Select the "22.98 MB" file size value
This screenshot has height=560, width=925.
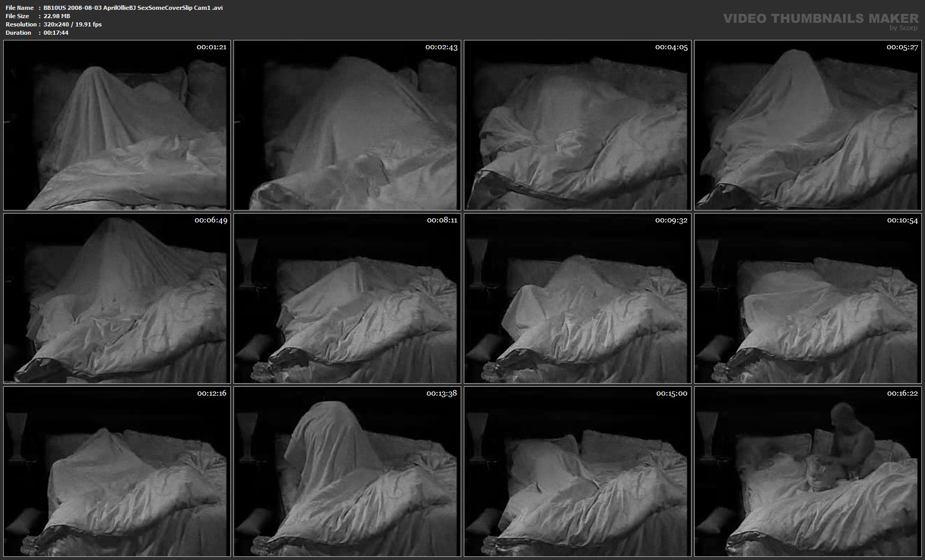click(57, 16)
